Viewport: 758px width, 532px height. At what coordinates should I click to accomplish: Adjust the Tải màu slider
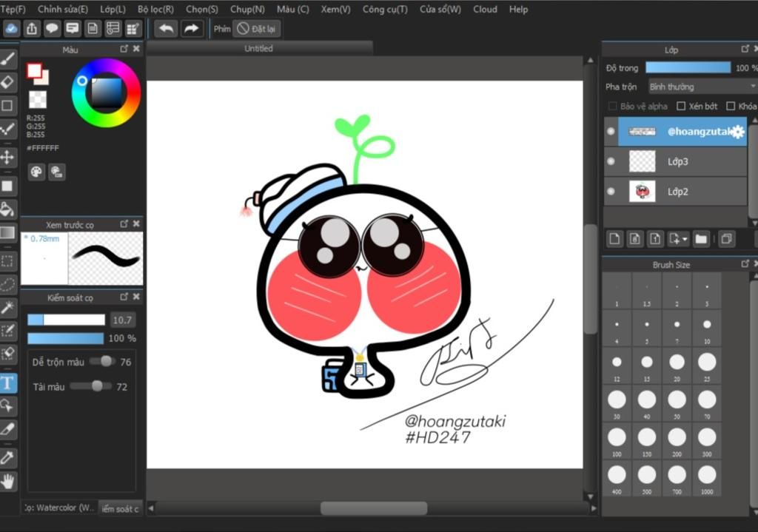[93, 386]
